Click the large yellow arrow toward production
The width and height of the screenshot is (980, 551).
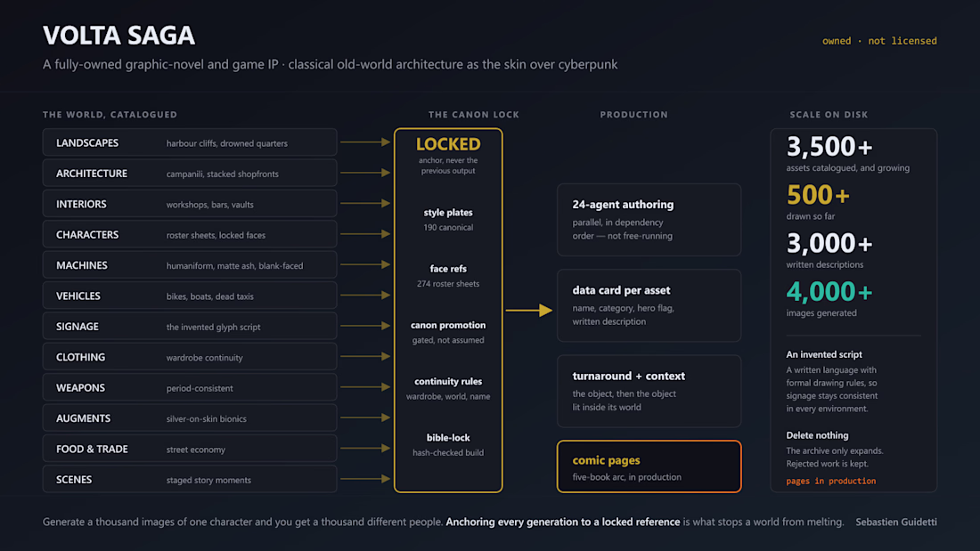click(528, 310)
